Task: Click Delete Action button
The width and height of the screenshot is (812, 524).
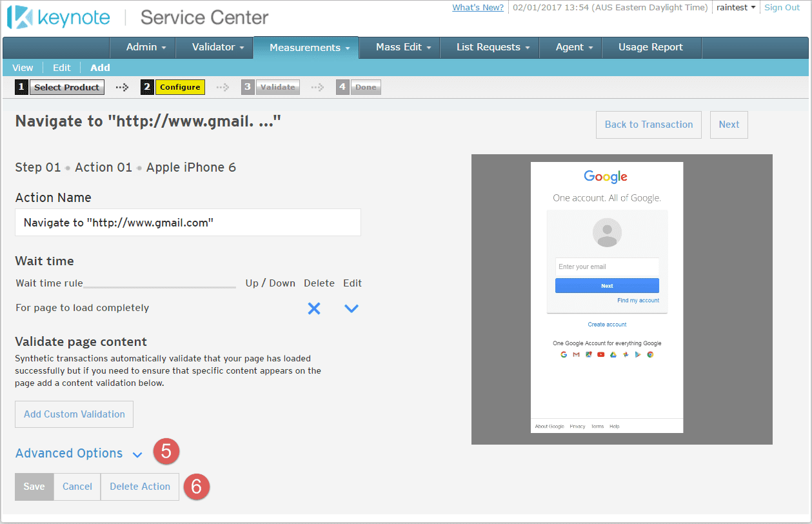Action: click(140, 487)
